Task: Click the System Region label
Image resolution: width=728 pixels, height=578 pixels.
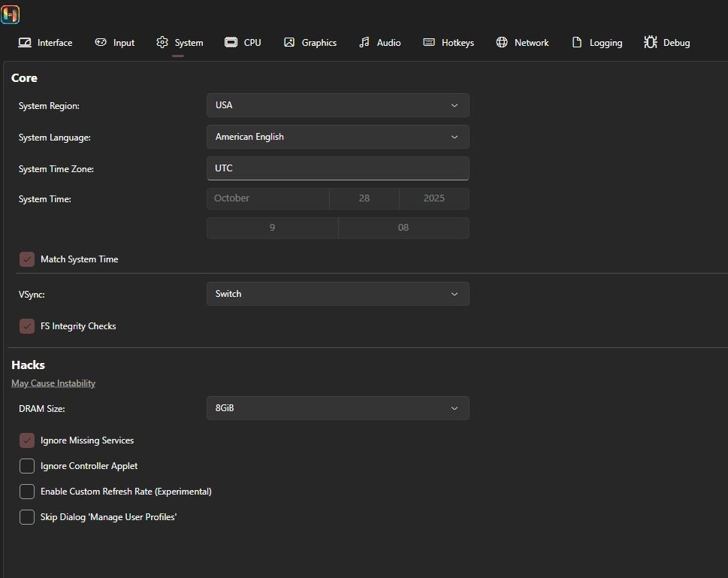Action: [x=49, y=106]
